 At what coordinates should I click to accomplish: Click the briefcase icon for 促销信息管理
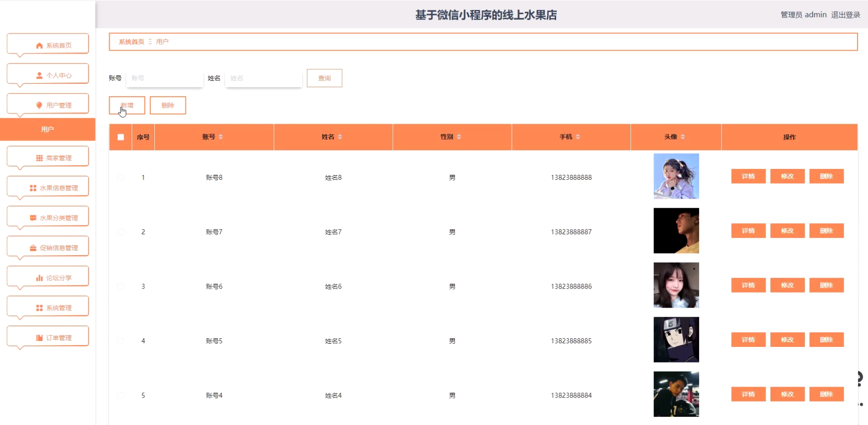[x=33, y=248]
